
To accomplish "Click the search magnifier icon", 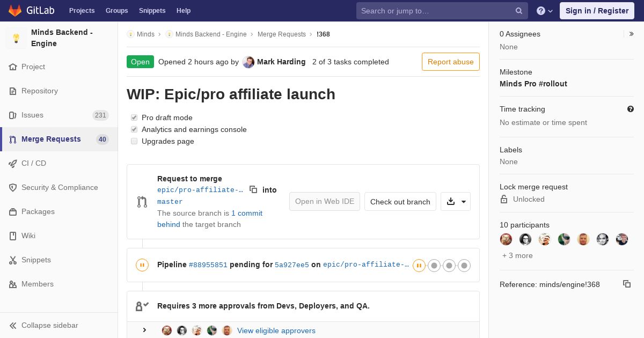I will click(x=519, y=11).
